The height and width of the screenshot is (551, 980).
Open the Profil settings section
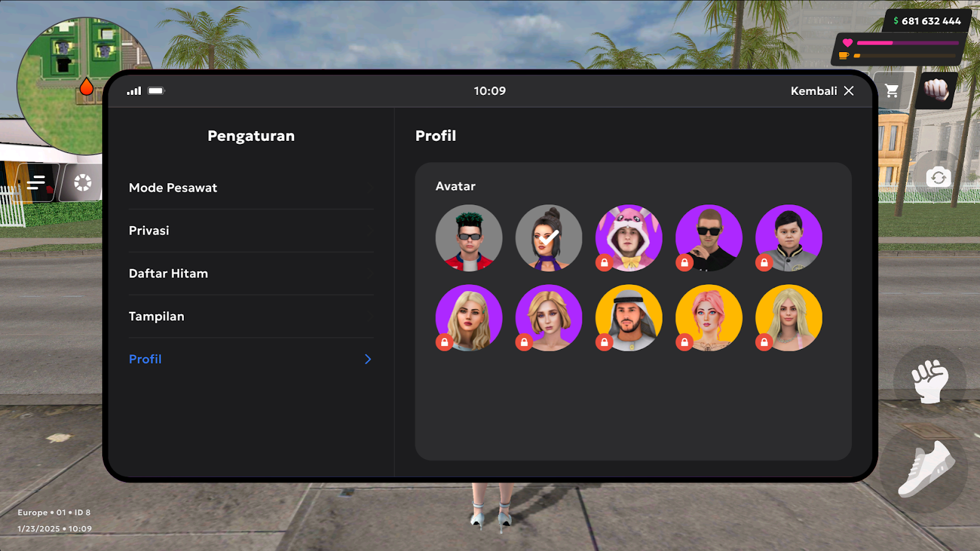click(251, 359)
